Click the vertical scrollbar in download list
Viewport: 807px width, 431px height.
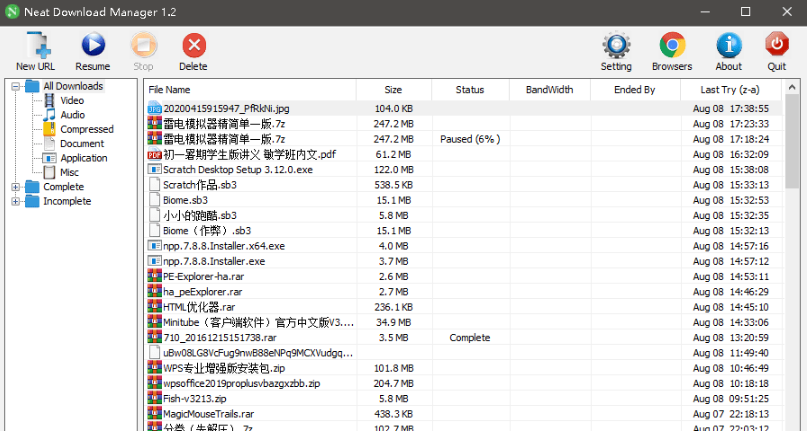(x=790, y=300)
